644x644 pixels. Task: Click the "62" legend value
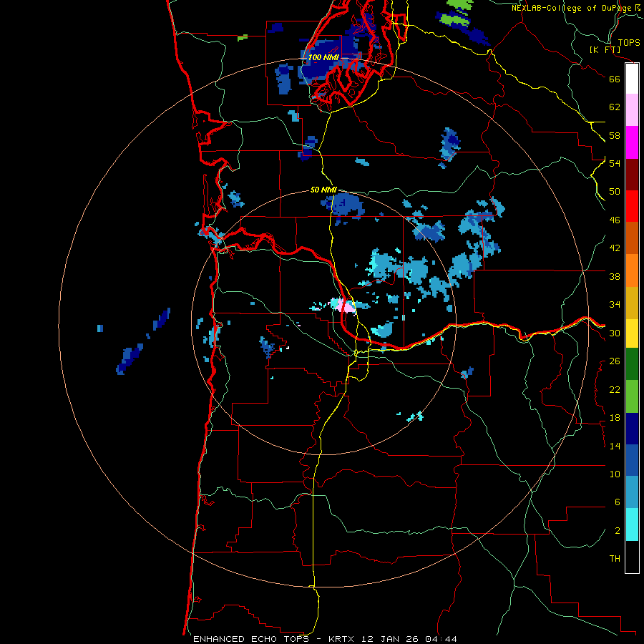[615, 107]
